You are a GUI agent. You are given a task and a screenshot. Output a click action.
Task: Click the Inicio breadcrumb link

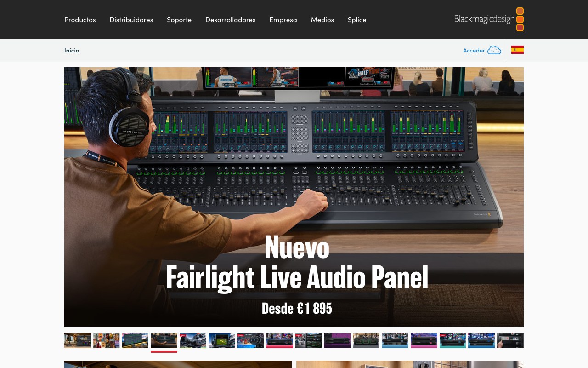72,50
